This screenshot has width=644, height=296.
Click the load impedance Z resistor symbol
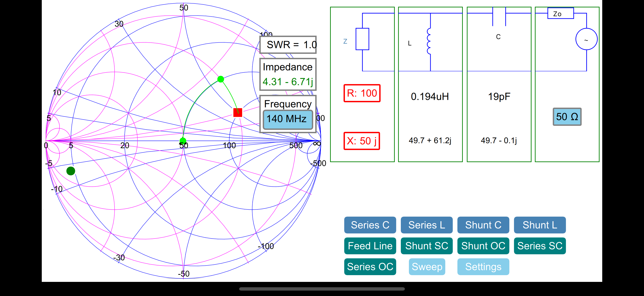tap(362, 39)
